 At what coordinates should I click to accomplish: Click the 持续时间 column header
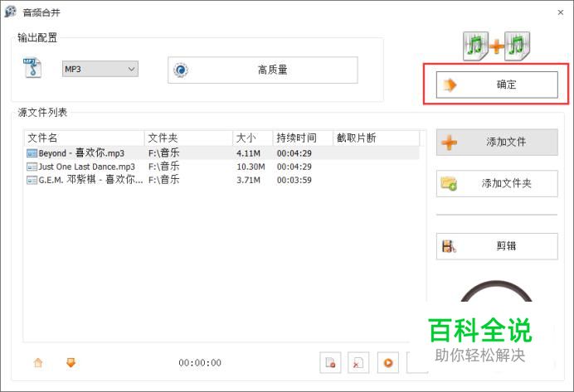click(303, 138)
